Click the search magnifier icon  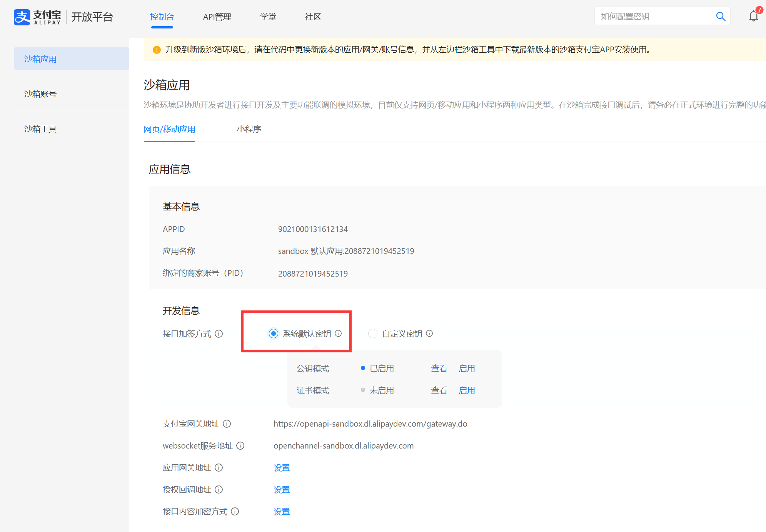720,17
